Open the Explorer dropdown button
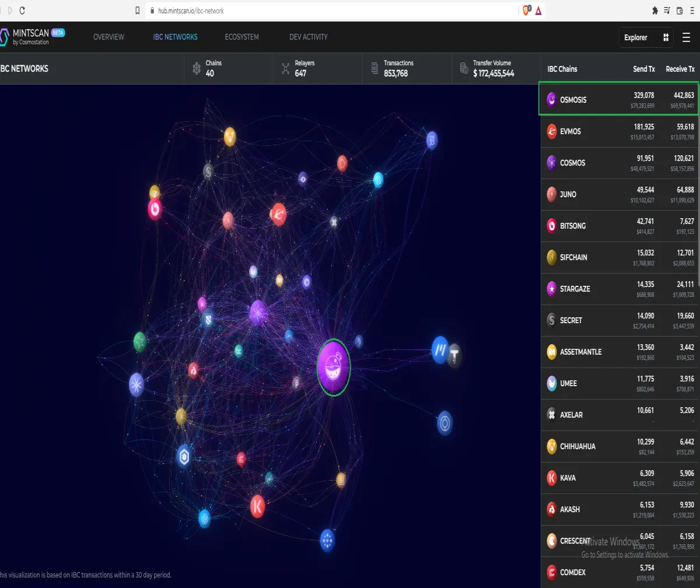The height and width of the screenshot is (588, 700). [x=646, y=37]
